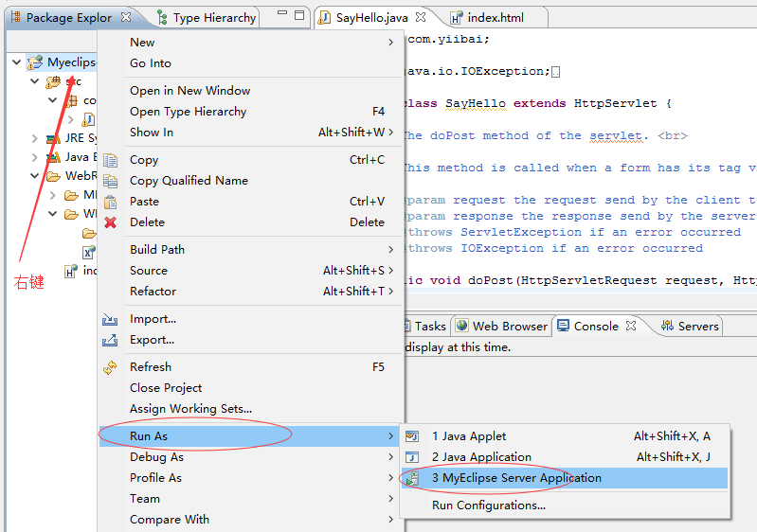757x532 pixels.
Task: Click the Export icon in context menu
Action: pos(110,341)
